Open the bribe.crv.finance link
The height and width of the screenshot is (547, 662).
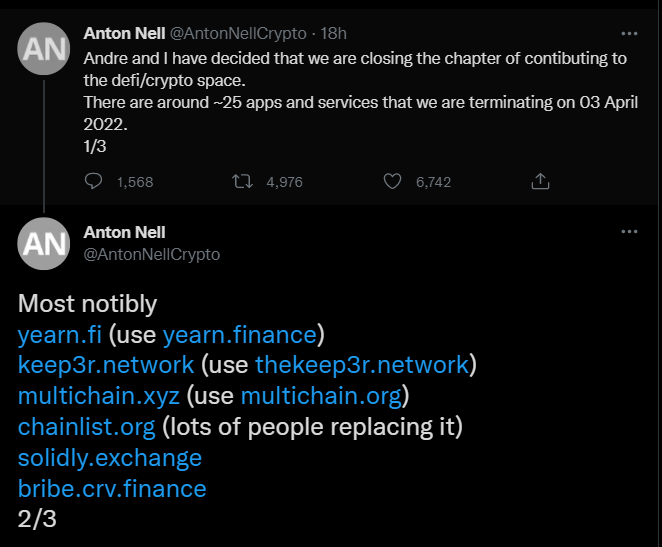click(x=112, y=489)
